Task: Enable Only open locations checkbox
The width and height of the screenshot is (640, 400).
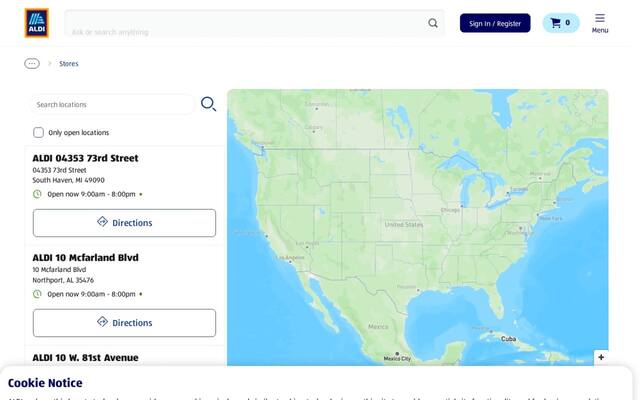Action: tap(38, 132)
